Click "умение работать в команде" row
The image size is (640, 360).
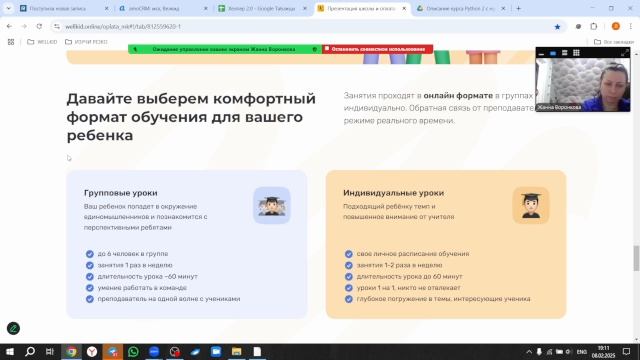point(136,288)
